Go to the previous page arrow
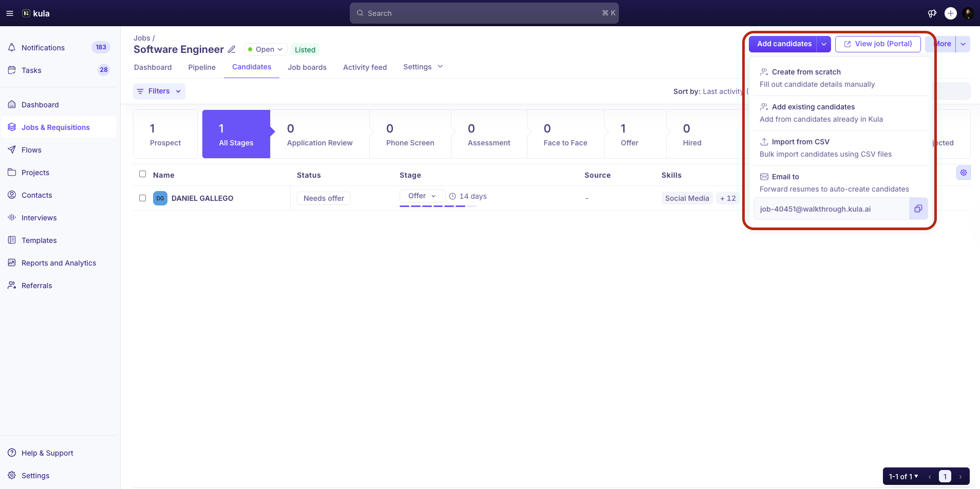Screen dimensions: 980x489 [x=930, y=477]
